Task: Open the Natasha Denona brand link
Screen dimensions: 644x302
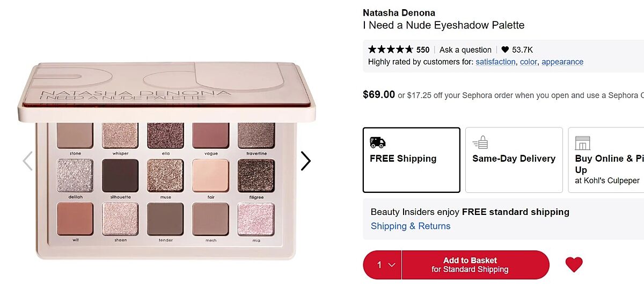Action: [x=399, y=13]
